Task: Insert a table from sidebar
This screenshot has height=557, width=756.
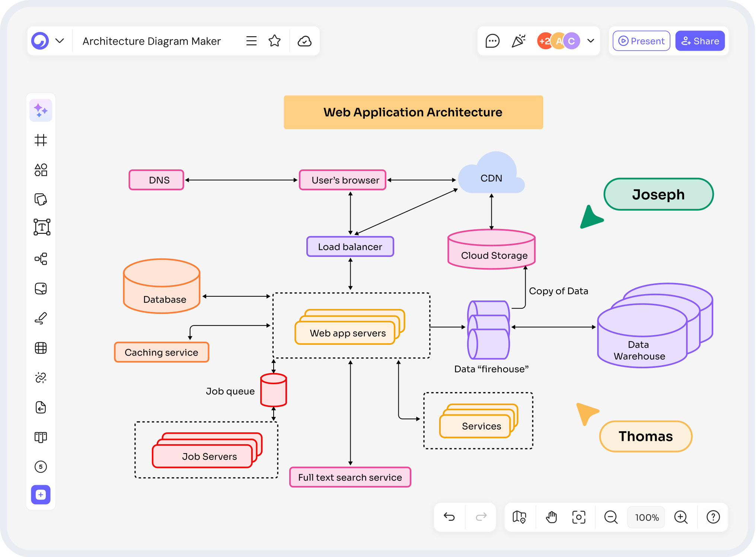Action: [41, 348]
